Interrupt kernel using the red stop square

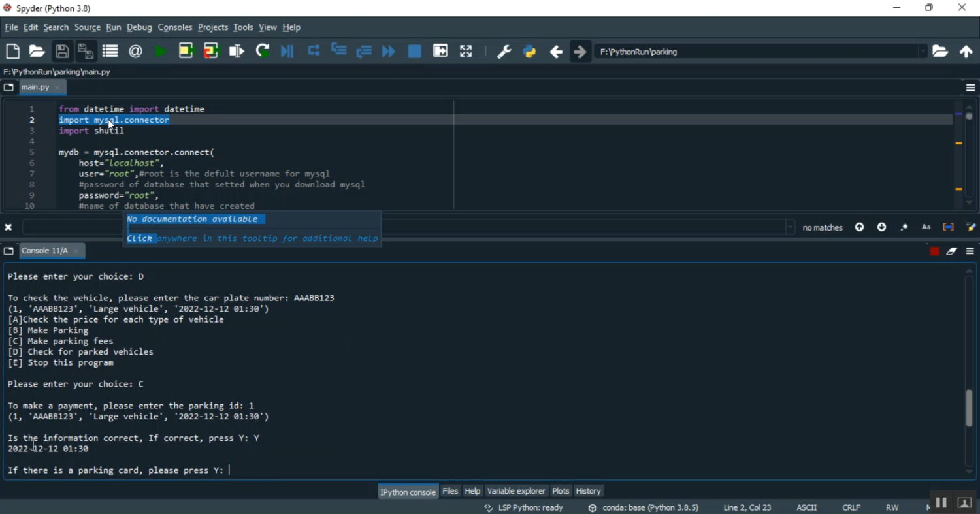(934, 251)
